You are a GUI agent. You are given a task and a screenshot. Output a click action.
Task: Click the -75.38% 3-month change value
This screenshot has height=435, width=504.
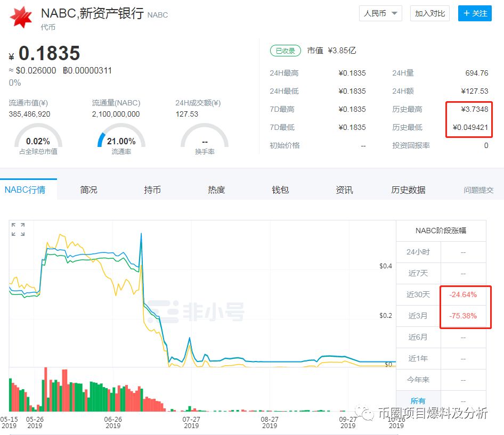(463, 316)
